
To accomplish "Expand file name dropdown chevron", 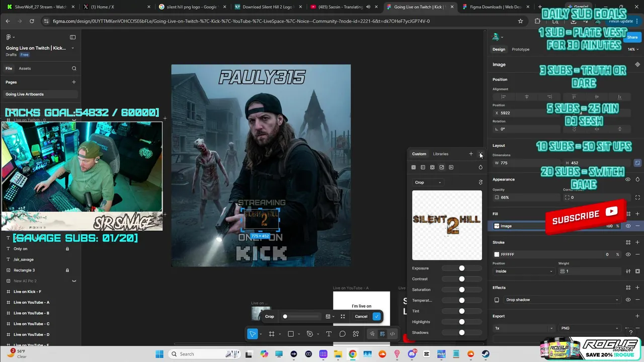I will point(72,48).
